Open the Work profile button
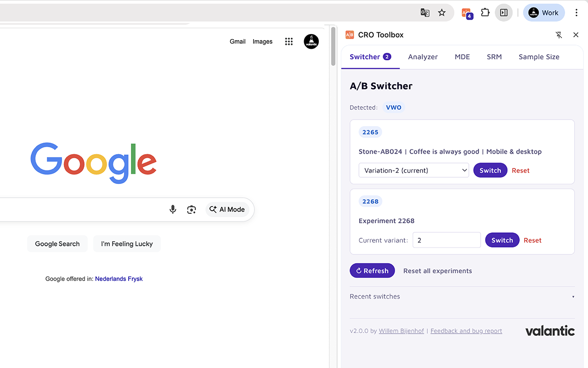 point(544,13)
